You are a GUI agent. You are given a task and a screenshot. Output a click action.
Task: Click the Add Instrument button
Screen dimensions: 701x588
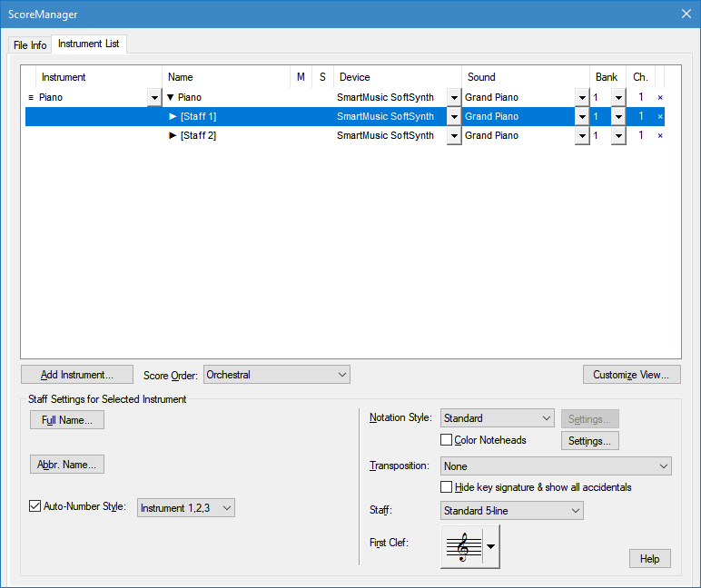pos(77,375)
